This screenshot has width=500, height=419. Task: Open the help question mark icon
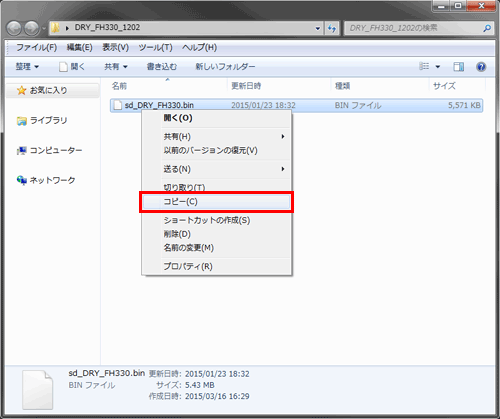[481, 67]
